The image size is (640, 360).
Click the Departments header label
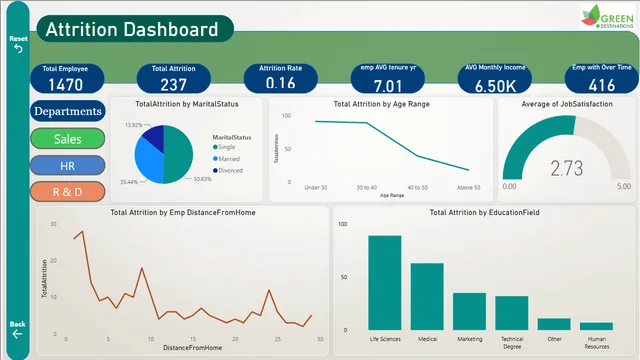click(x=67, y=111)
